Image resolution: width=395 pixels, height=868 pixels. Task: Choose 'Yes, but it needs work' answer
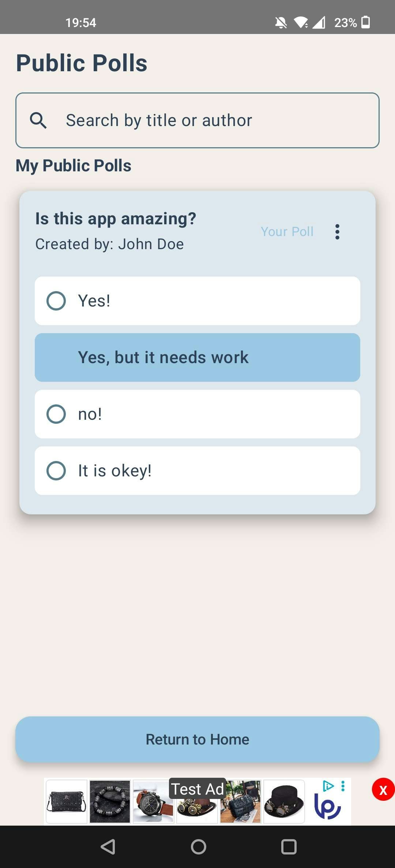pos(197,357)
